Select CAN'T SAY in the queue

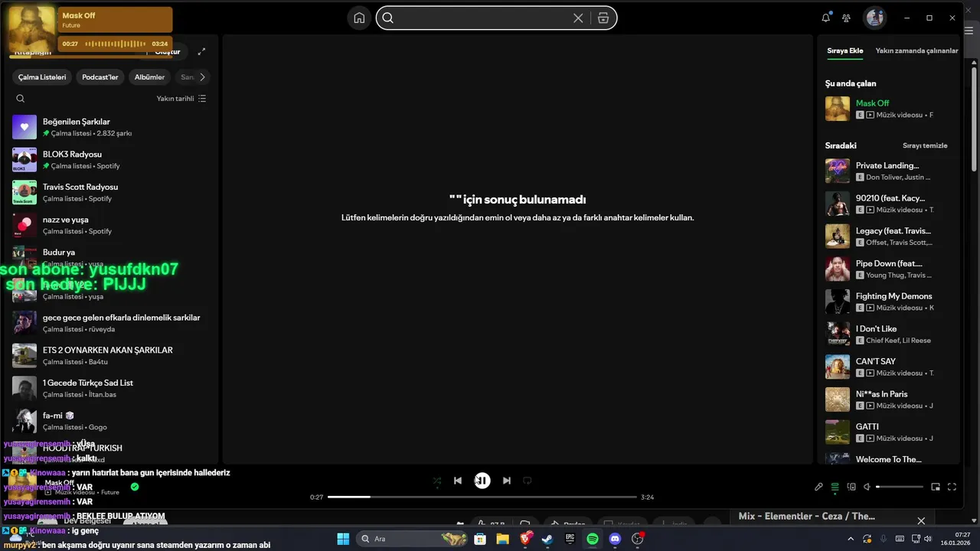tap(888, 367)
